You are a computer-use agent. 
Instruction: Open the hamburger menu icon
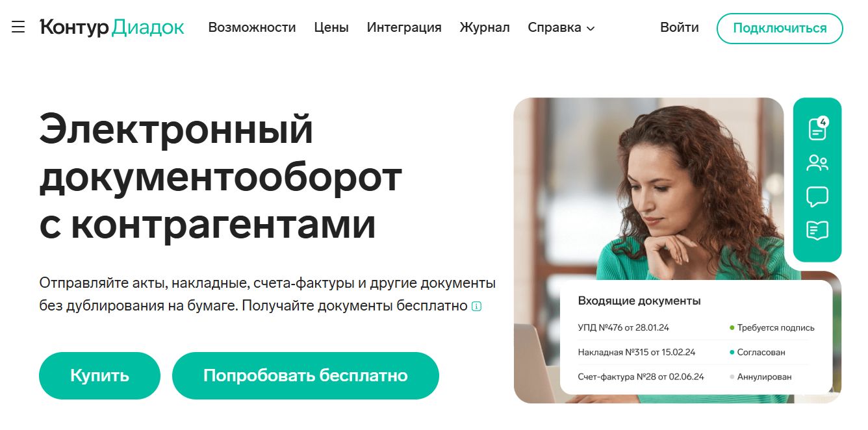[18, 27]
